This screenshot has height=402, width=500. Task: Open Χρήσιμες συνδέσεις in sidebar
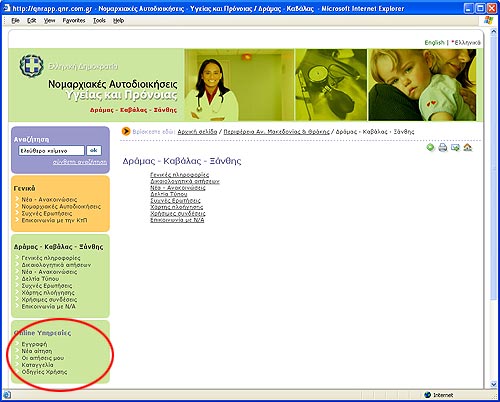[x=49, y=299]
